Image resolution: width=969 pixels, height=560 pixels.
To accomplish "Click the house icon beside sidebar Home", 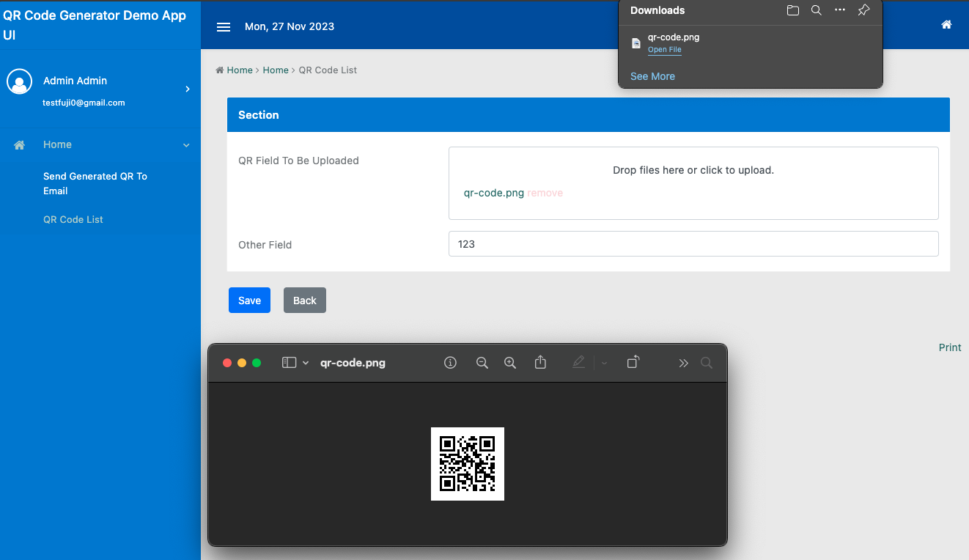I will click(x=20, y=145).
